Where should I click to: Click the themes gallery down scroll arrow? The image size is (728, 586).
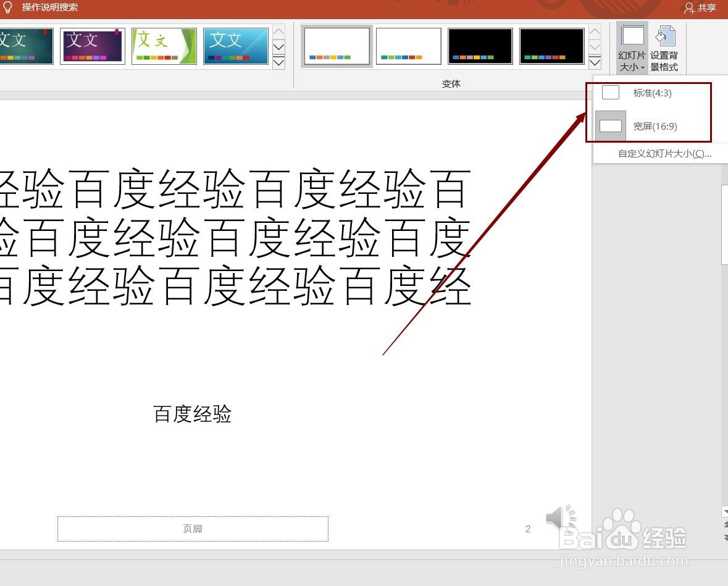tap(278, 46)
